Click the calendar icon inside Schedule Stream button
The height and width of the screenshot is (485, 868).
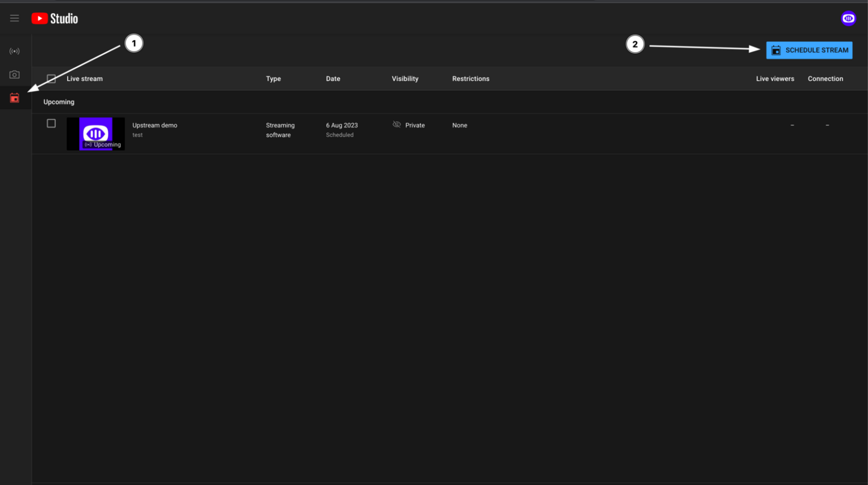pos(775,50)
